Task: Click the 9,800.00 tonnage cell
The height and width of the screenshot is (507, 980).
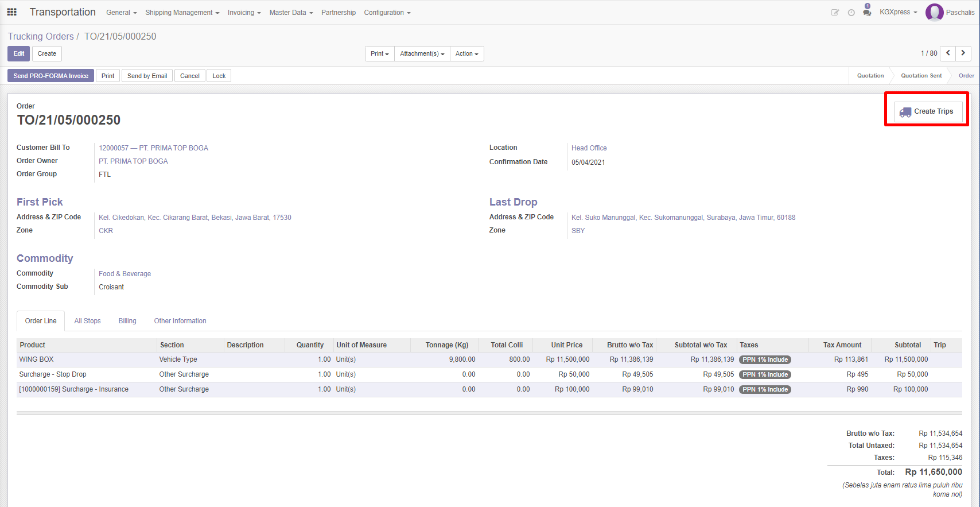Action: 462,359
